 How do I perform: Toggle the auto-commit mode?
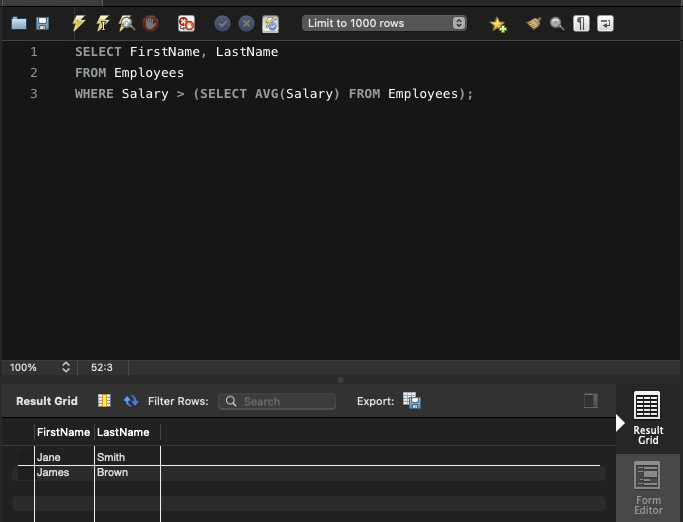pyautogui.click(x=270, y=23)
